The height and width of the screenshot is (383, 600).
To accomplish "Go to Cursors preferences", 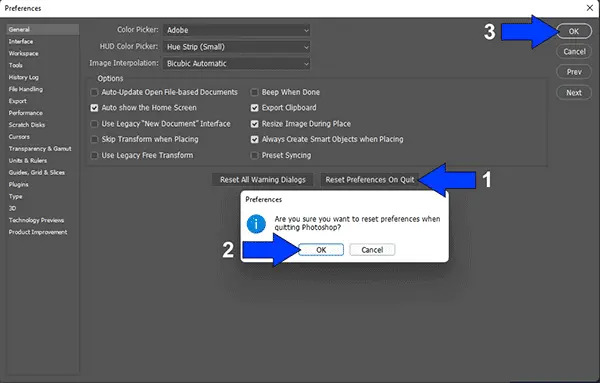I will click(19, 137).
